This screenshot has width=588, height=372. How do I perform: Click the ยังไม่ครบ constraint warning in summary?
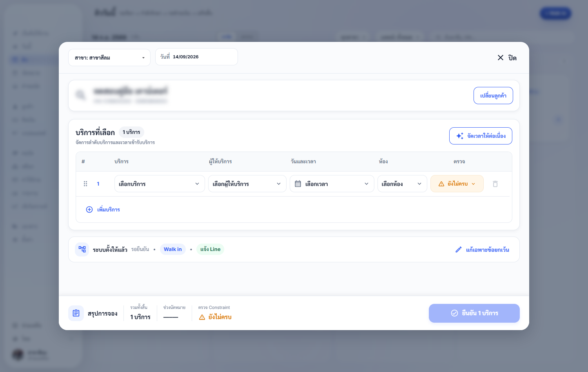tap(215, 317)
